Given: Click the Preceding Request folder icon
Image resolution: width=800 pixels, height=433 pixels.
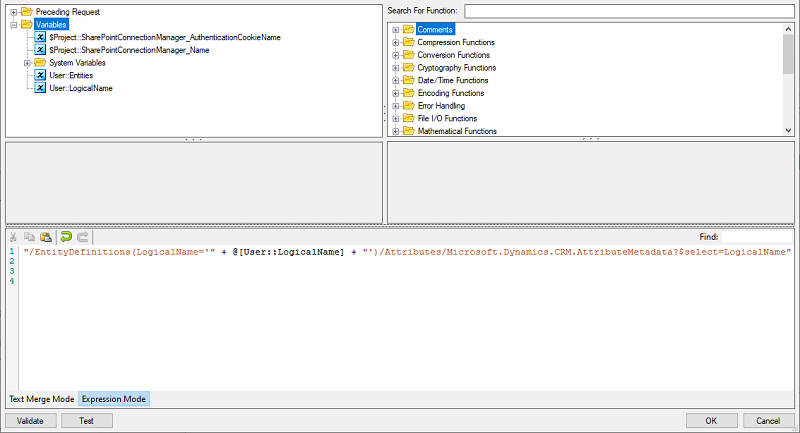Looking at the screenshot, I should [x=27, y=11].
